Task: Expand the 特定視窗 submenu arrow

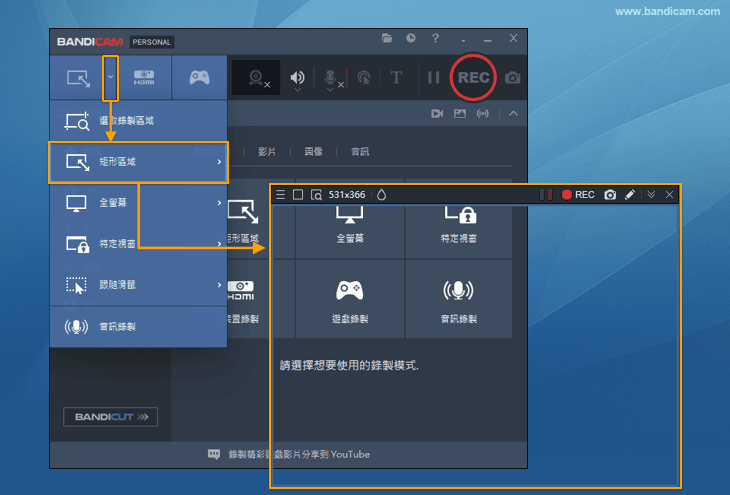Action: click(219, 244)
